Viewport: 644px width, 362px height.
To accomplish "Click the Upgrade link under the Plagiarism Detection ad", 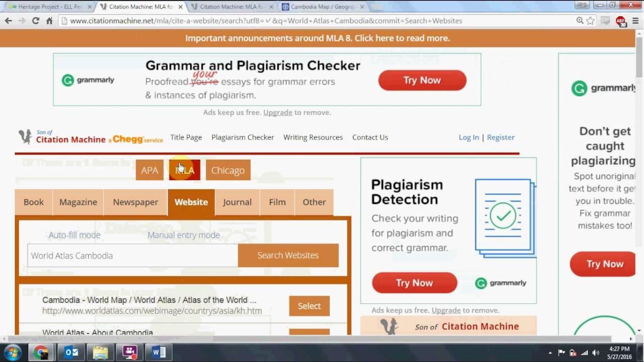I will (x=446, y=310).
